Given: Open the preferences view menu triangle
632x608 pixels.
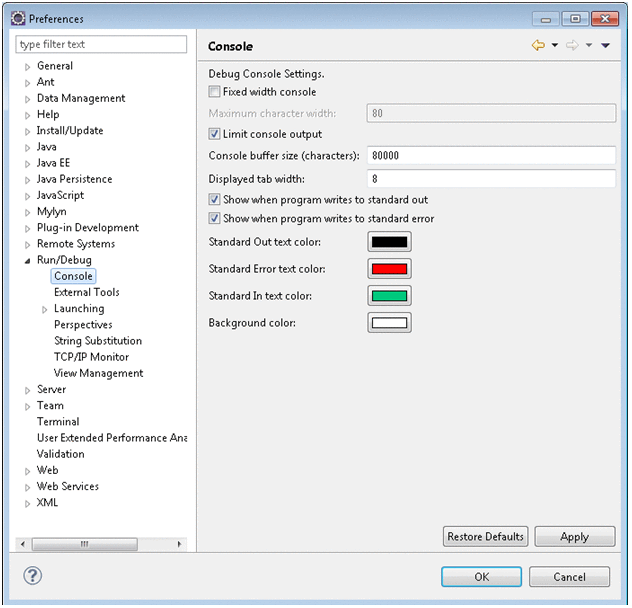Looking at the screenshot, I should tap(606, 46).
